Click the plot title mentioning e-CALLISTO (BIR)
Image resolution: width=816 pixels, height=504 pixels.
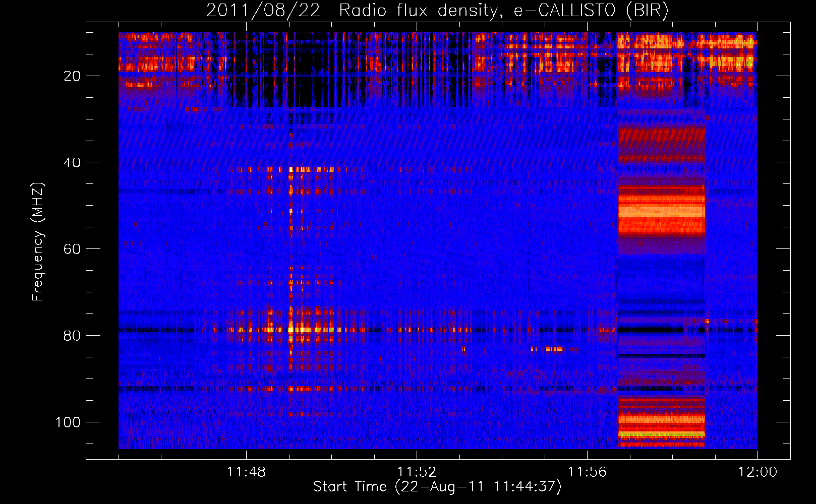(x=437, y=10)
